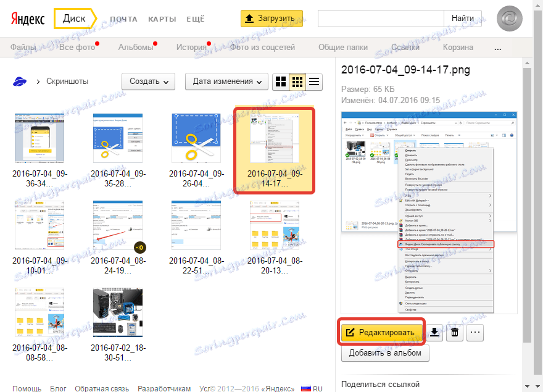Delete the selected file via trash icon
The width and height of the screenshot is (543, 392).
click(455, 332)
